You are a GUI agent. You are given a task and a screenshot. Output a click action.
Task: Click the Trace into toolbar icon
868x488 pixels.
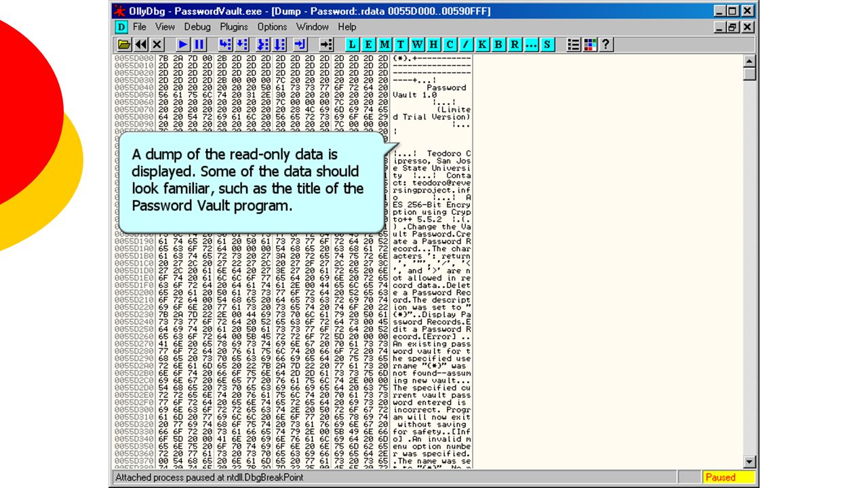click(263, 45)
